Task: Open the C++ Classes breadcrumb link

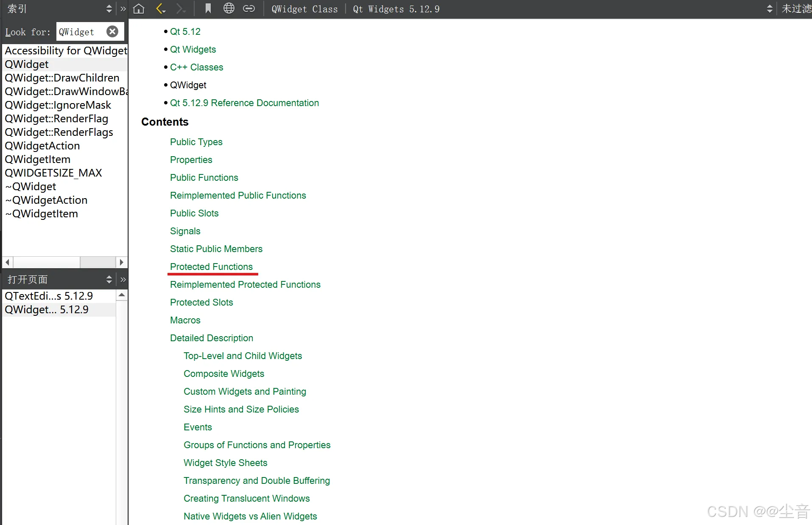Action: tap(196, 67)
